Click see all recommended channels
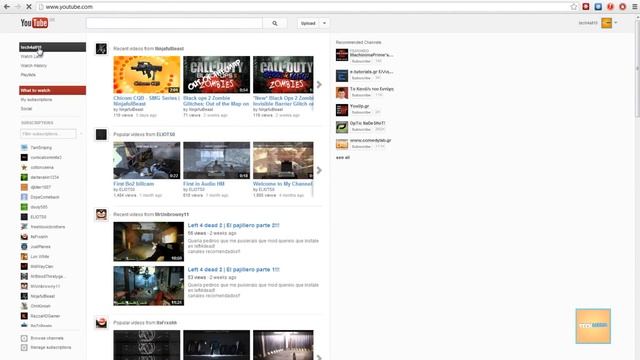This screenshot has height=360, width=640. click(x=343, y=158)
